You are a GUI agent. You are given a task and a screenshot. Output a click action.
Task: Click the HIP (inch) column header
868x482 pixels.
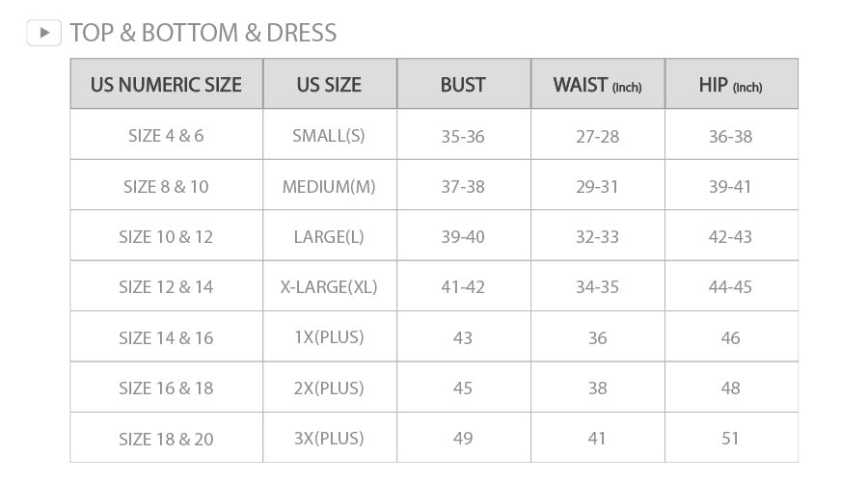pyautogui.click(x=730, y=85)
